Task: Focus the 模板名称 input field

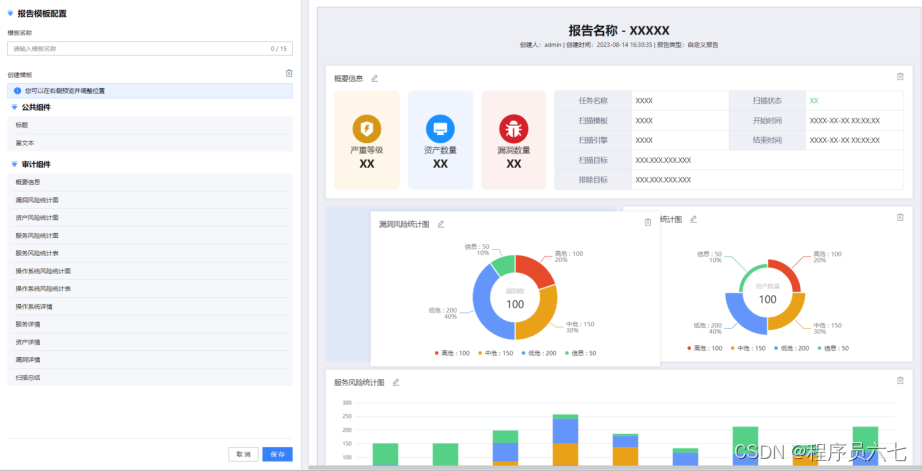Action: (150, 49)
